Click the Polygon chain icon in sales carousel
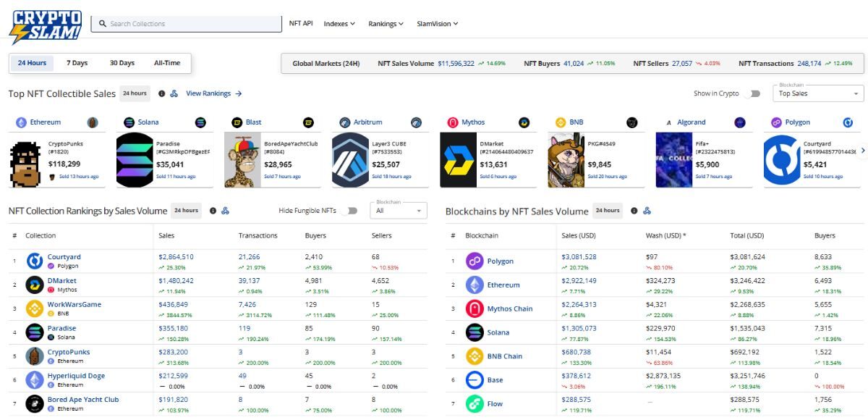The image size is (868, 420). coord(777,122)
